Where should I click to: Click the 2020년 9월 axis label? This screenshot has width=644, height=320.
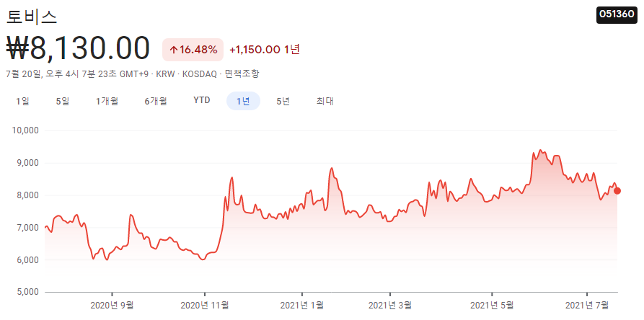112,306
